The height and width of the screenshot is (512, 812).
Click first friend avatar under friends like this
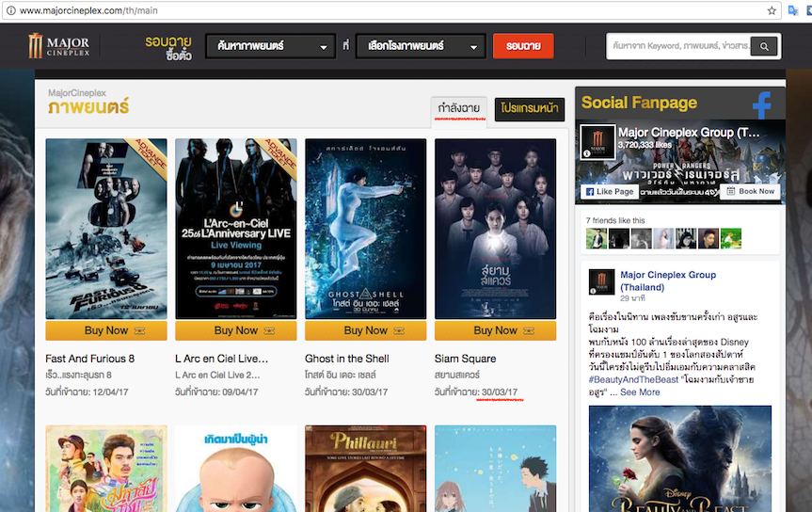[596, 238]
